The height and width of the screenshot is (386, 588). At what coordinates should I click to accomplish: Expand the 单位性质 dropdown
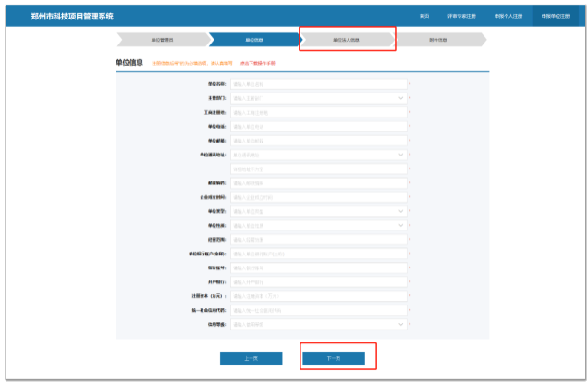click(x=317, y=225)
